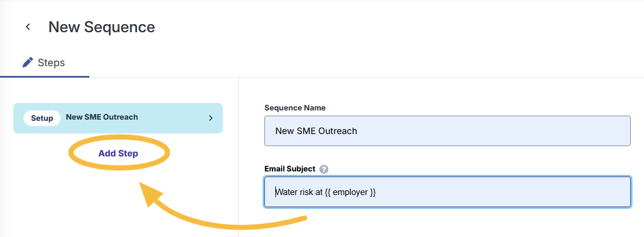This screenshot has height=237, width=644.
Task: Click 'New SME Outreach' text in Sequence Name field
Action: tap(316, 131)
